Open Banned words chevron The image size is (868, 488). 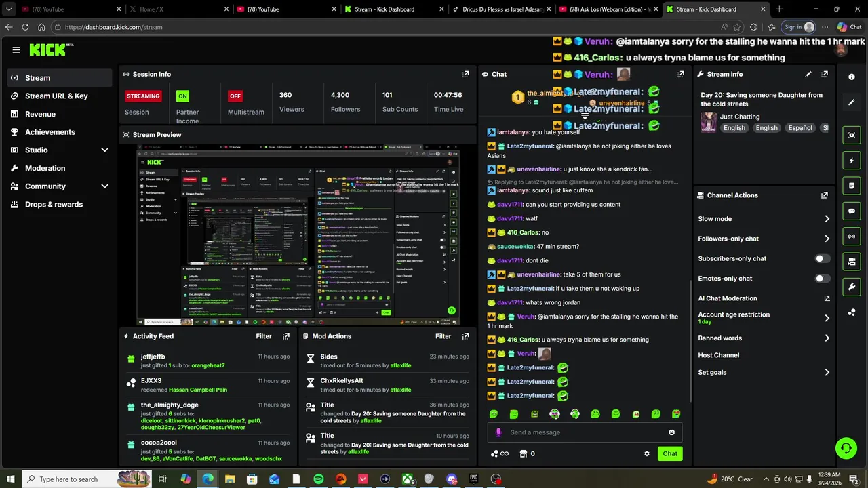click(827, 338)
